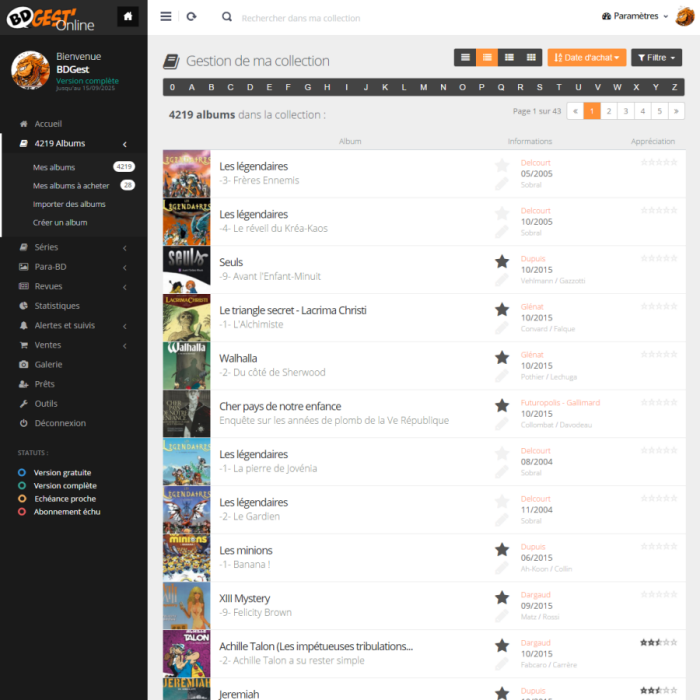Open Mes albums in sidebar
Screen dimensions: 700x700
(x=54, y=167)
